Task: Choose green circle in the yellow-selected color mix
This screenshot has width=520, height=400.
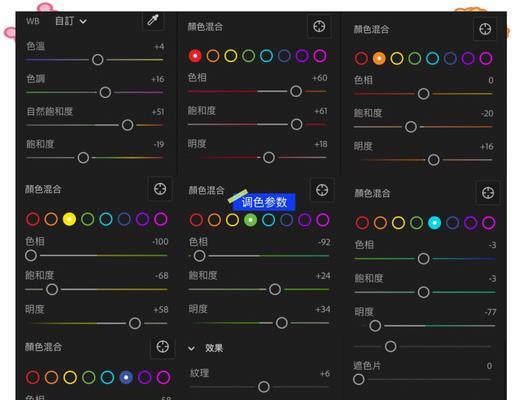Action: [x=88, y=219]
